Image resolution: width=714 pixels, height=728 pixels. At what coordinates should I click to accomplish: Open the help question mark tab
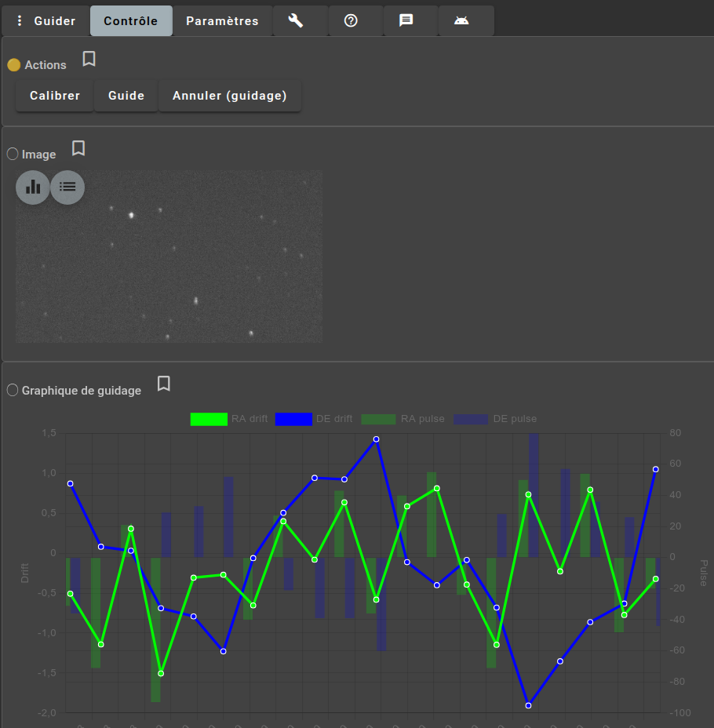coord(351,21)
